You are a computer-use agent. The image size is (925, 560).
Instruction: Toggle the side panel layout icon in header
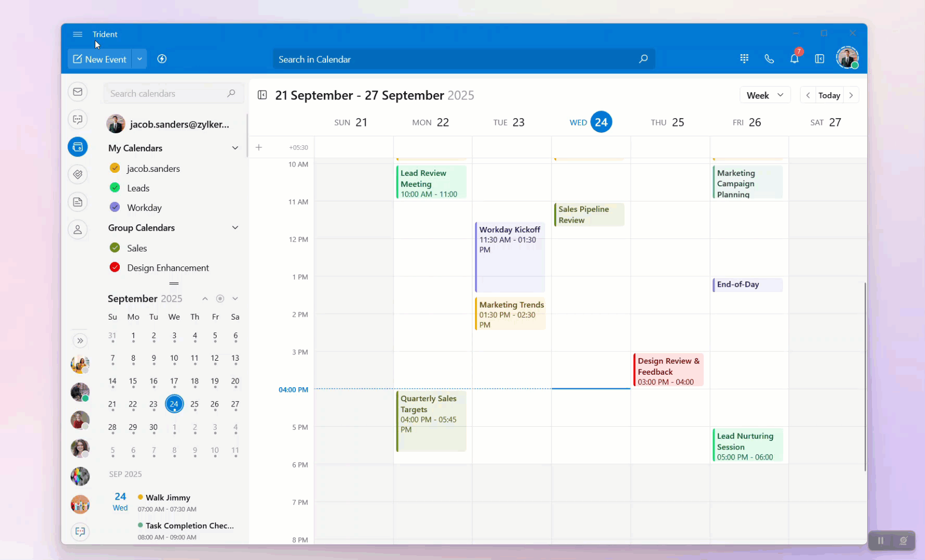click(820, 59)
